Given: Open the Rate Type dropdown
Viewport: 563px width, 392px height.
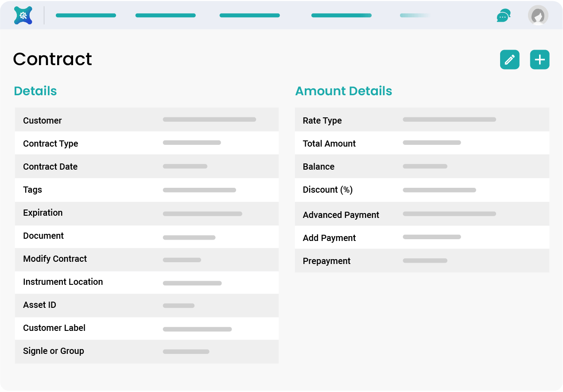Looking at the screenshot, I should coord(449,119).
